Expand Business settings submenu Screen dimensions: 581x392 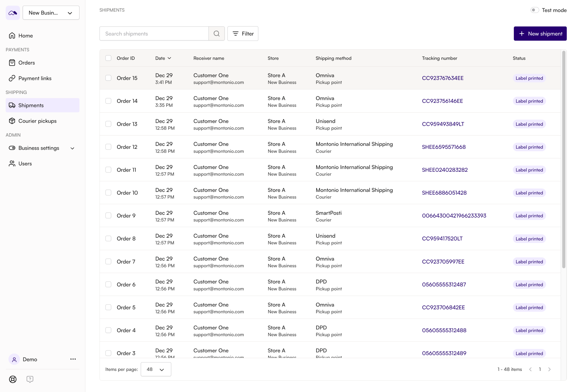[x=72, y=148]
